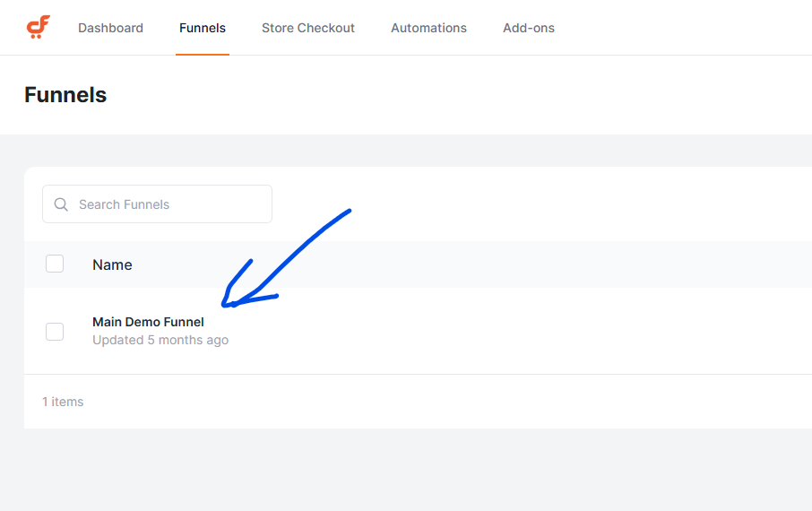Click the '1 items' count label
812x511 pixels.
coord(63,402)
